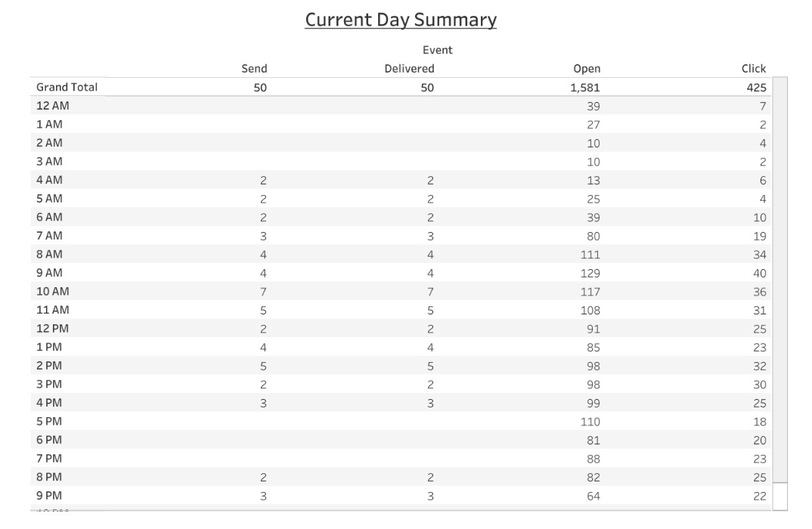
Task: Select the Open column header
Action: click(x=587, y=68)
